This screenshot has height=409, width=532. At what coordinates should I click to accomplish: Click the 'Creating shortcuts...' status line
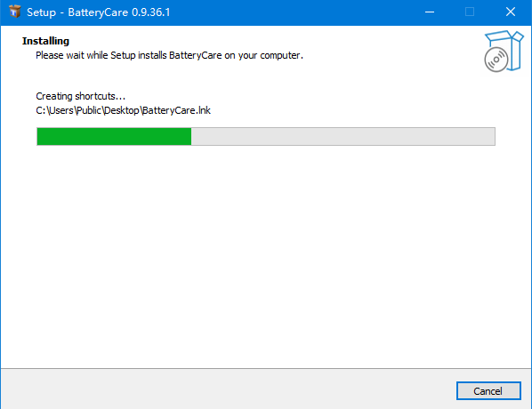[x=81, y=96]
